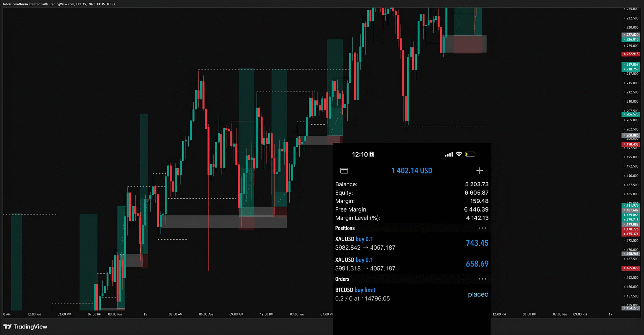Tap the cellular signal bars icon
Screen dimensions: 644x335
(x=449, y=154)
